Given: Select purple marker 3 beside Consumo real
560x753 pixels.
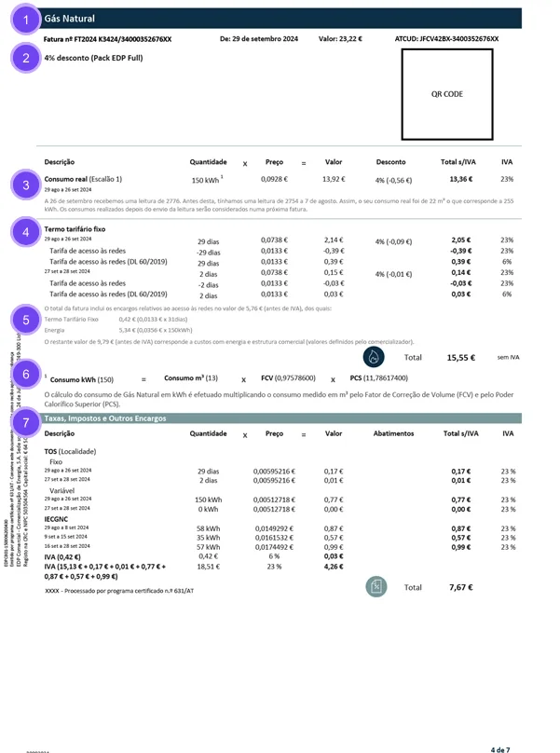Looking at the screenshot, I should 26,185.
